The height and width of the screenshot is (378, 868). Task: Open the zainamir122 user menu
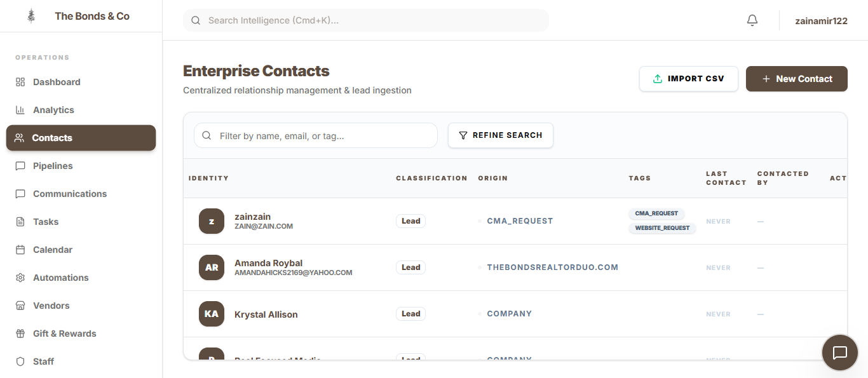(x=821, y=20)
